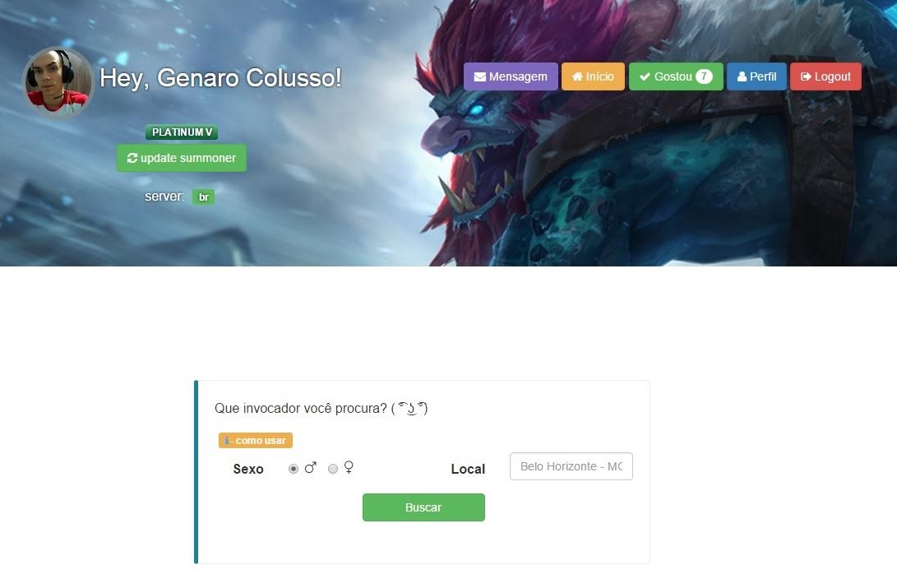
Task: Click the Local field label
Action: coord(468,469)
